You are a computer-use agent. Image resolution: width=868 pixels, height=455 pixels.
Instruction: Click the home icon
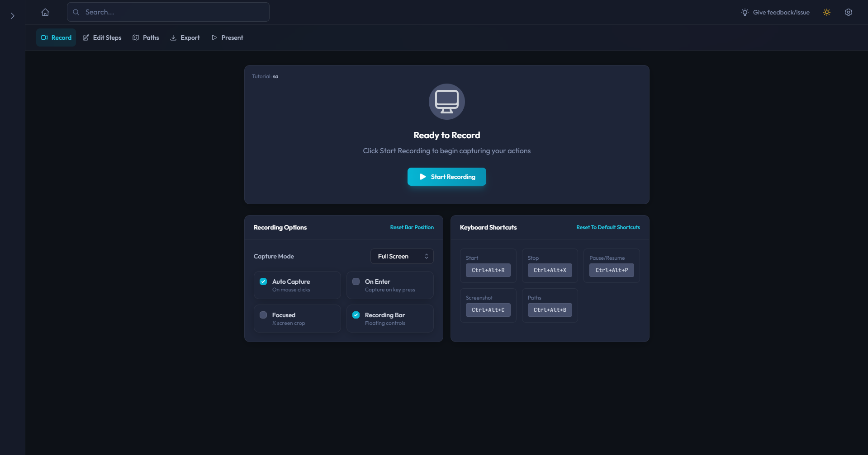click(x=45, y=12)
